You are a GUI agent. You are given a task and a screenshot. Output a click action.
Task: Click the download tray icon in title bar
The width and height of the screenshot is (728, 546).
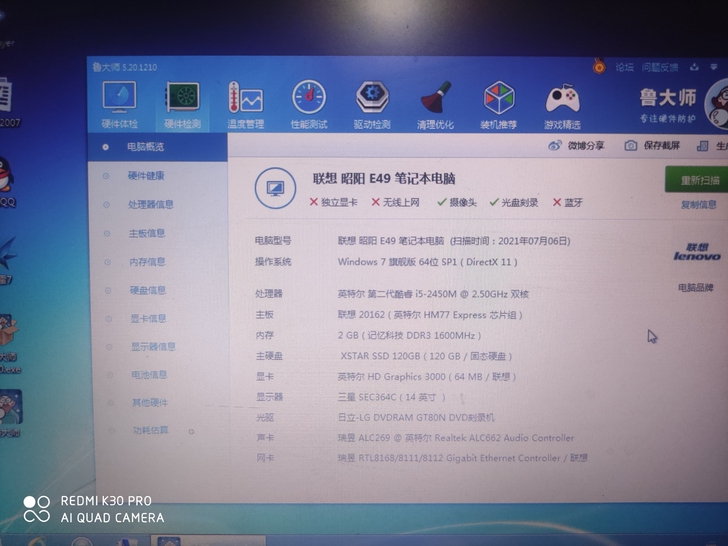694,67
